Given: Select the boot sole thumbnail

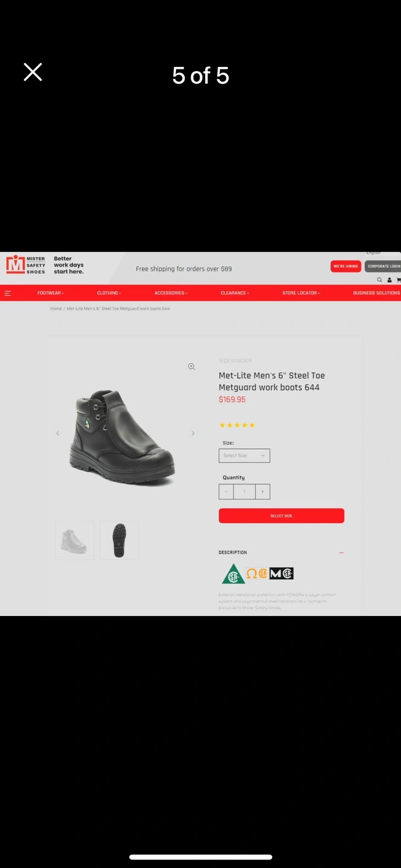Looking at the screenshot, I should [119, 541].
